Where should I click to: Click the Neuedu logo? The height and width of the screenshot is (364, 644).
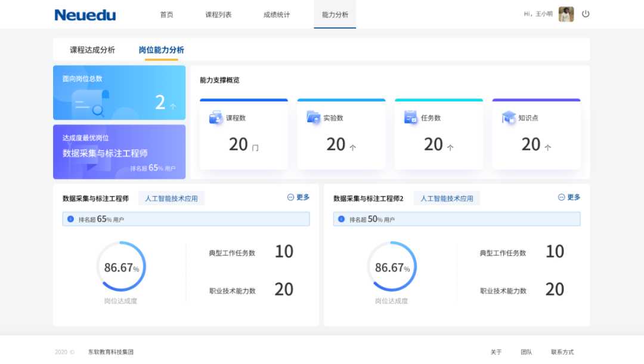pyautogui.click(x=85, y=15)
